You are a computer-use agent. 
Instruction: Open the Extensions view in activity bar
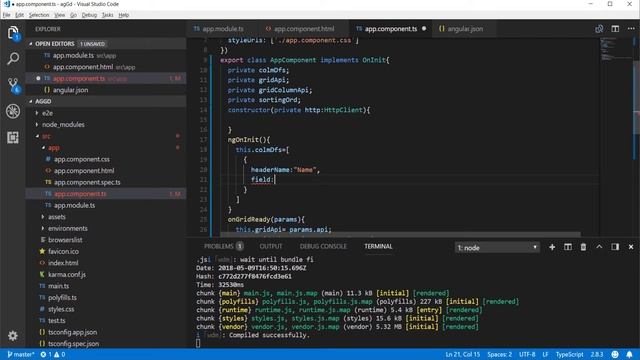pos(13,138)
